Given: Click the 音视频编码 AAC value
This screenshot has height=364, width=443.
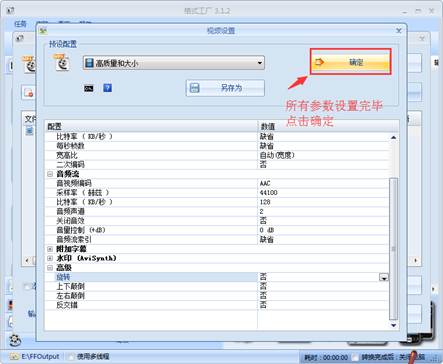Looking at the screenshot, I should [265, 183].
